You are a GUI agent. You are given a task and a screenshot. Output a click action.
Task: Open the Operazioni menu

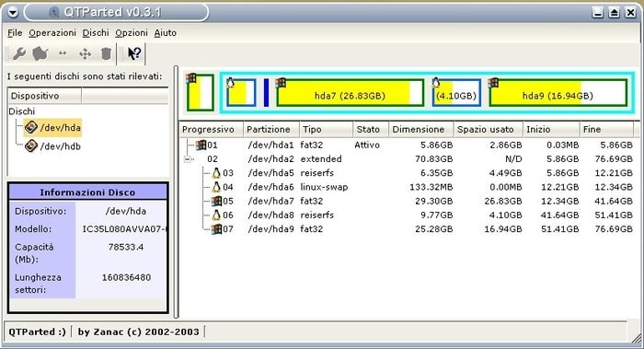(x=52, y=33)
